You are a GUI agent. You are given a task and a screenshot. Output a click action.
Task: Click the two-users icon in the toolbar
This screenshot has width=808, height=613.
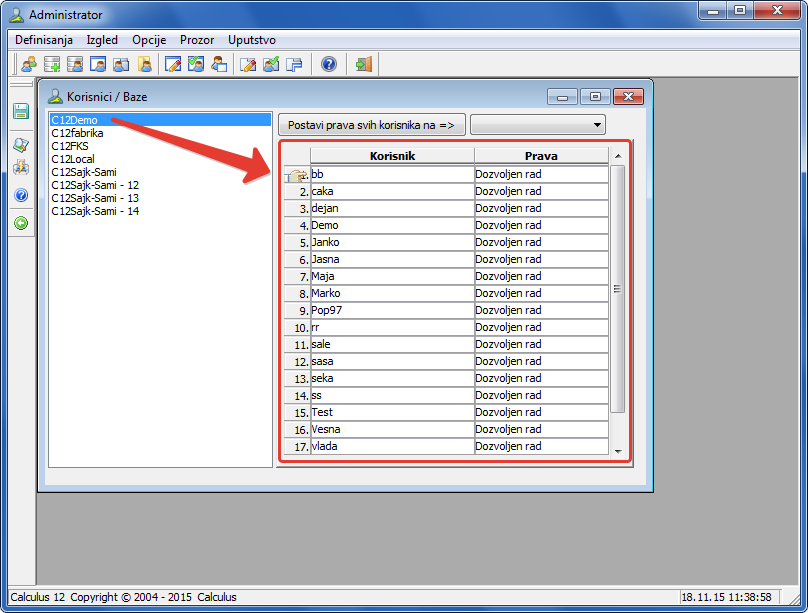point(29,64)
